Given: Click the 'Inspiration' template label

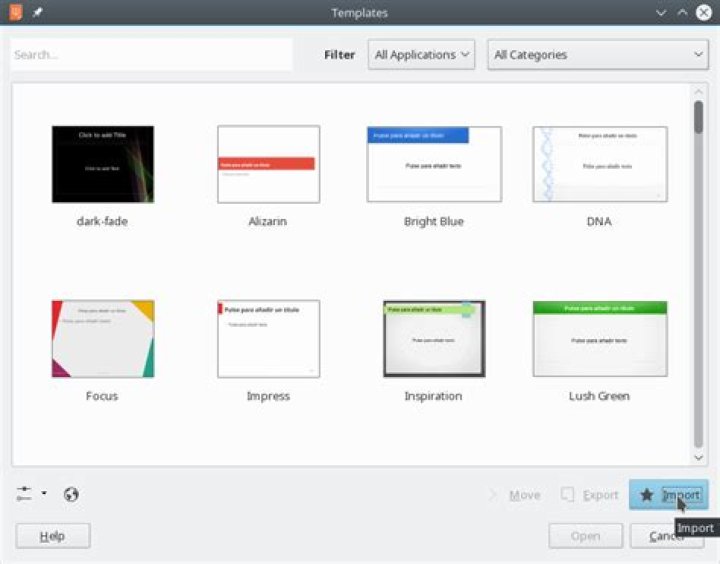Looking at the screenshot, I should click(433, 396).
